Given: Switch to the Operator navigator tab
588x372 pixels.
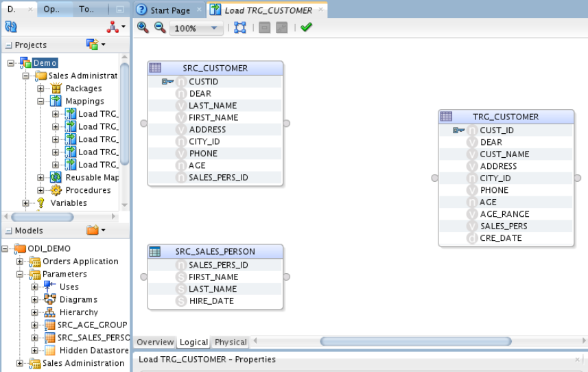Looking at the screenshot, I should tap(51, 9).
